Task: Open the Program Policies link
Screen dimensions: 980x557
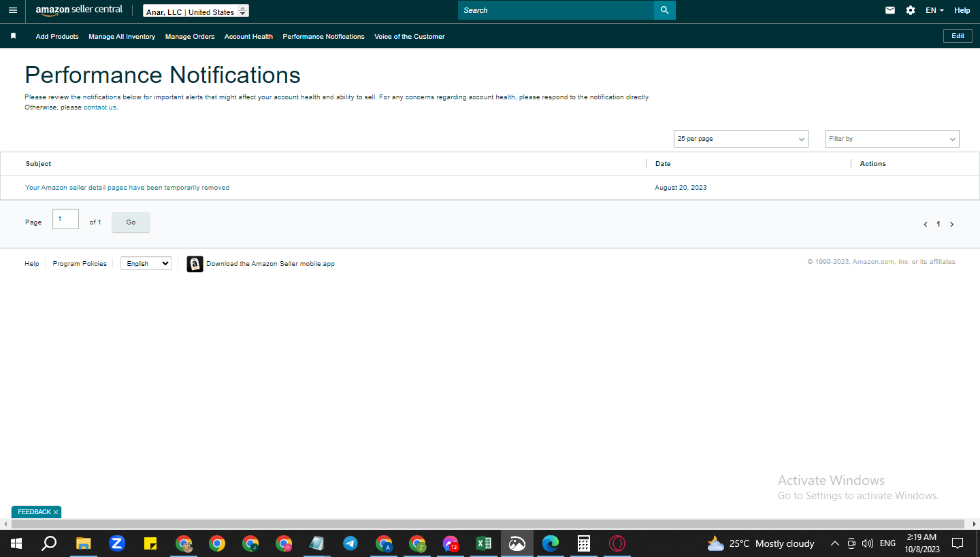Action: click(x=80, y=264)
